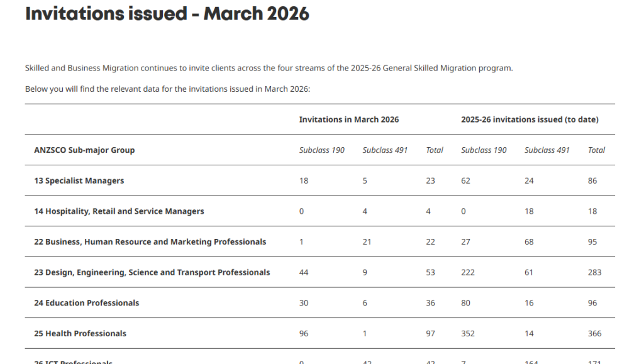Click Education Professionals March Subclass 190 value 30
This screenshot has width=644, height=364.
(x=304, y=303)
